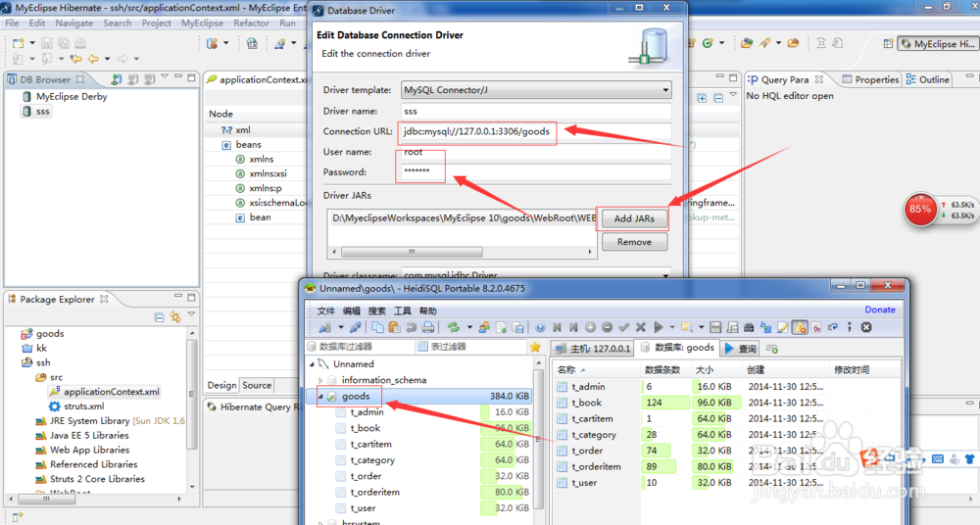This screenshot has height=525, width=980.
Task: Click the HeidiSQL insert row plus icon
Action: pyautogui.click(x=590, y=327)
